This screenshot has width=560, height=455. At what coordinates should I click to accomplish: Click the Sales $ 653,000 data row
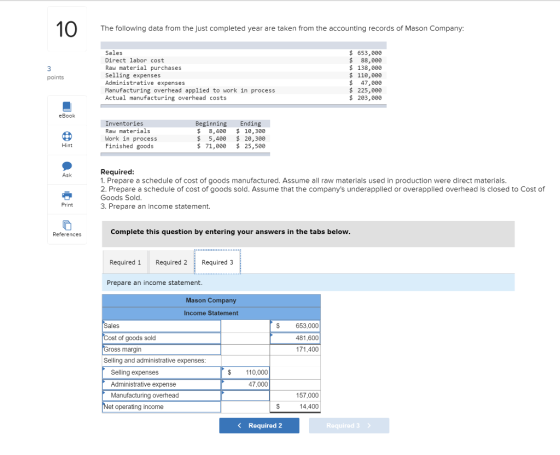(243, 53)
